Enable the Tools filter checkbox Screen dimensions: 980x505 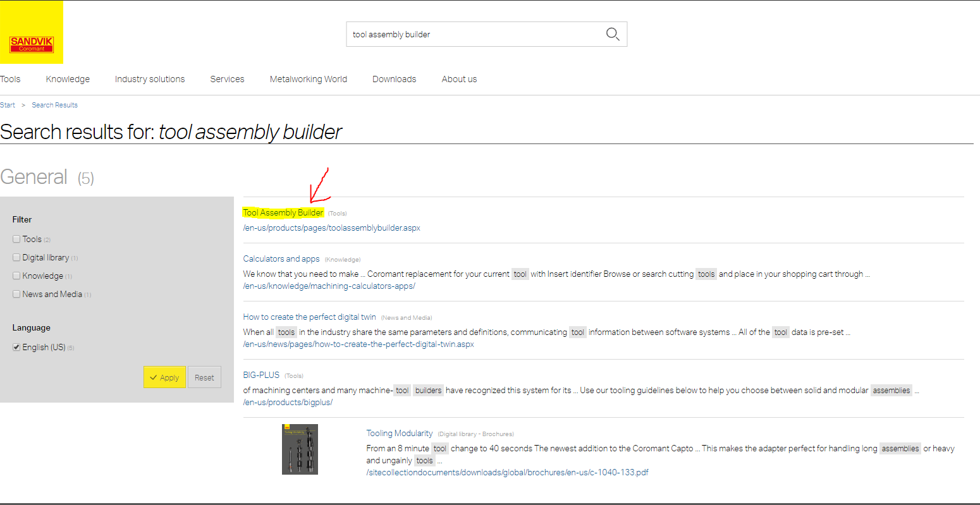point(16,239)
